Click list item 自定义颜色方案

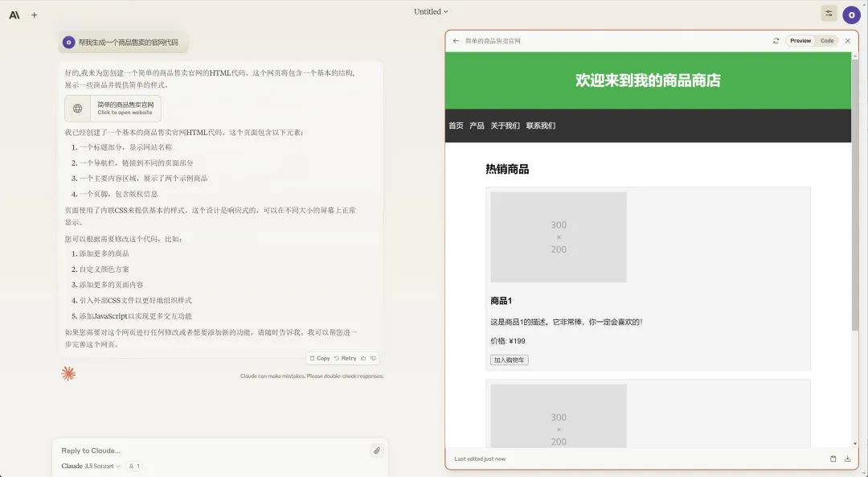(x=104, y=269)
